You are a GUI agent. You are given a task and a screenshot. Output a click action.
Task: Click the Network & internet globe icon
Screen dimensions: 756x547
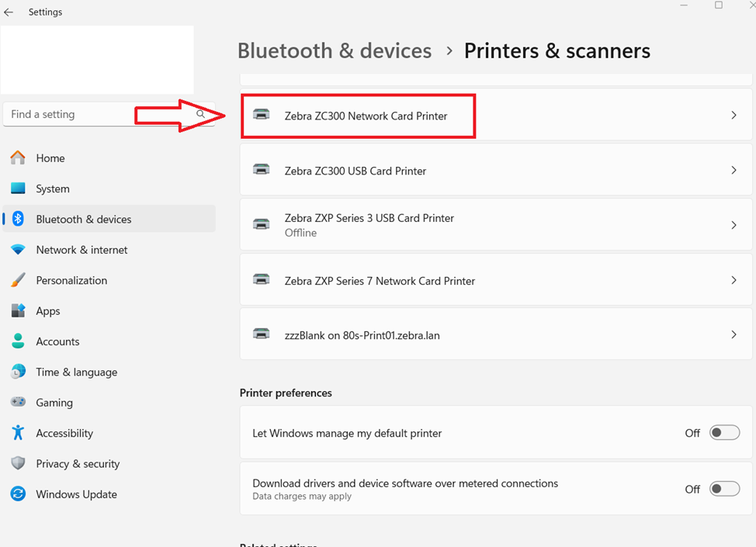[17, 250]
